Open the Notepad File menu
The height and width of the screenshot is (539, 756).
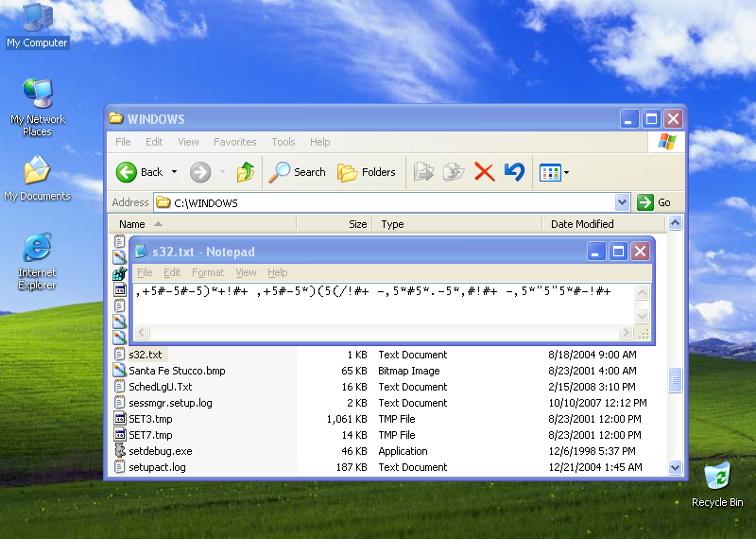coord(145,272)
